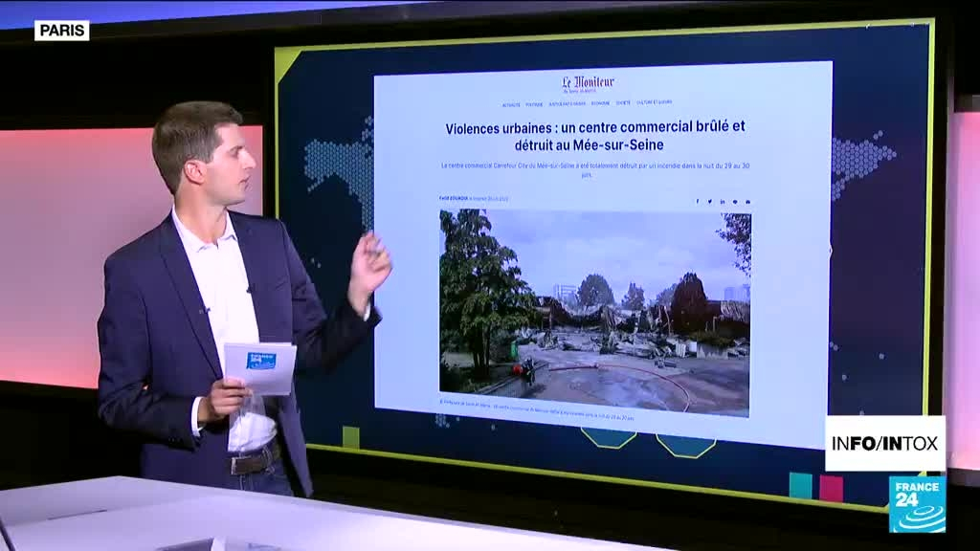The height and width of the screenshot is (551, 980).
Task: Open the Actualité menu item
Action: (x=511, y=103)
